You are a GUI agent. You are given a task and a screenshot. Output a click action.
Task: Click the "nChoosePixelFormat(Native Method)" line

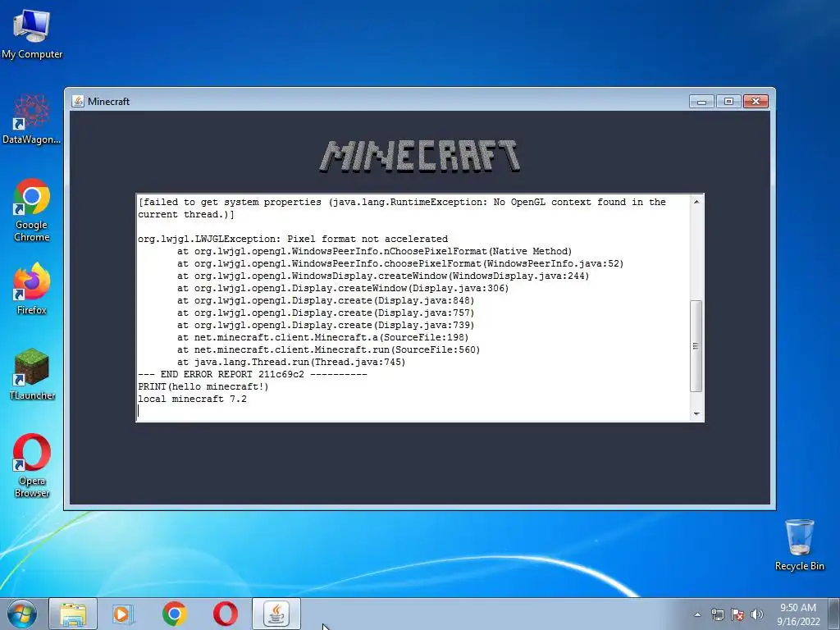(374, 251)
